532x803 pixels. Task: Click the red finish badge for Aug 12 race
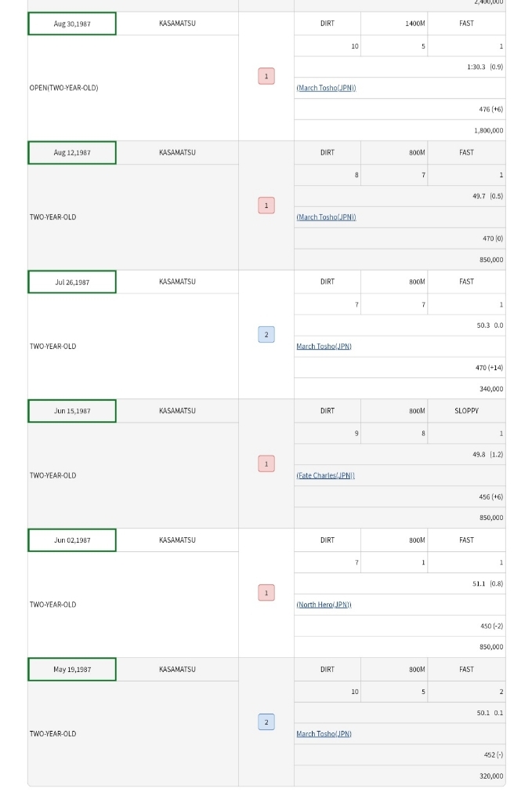coord(266,205)
